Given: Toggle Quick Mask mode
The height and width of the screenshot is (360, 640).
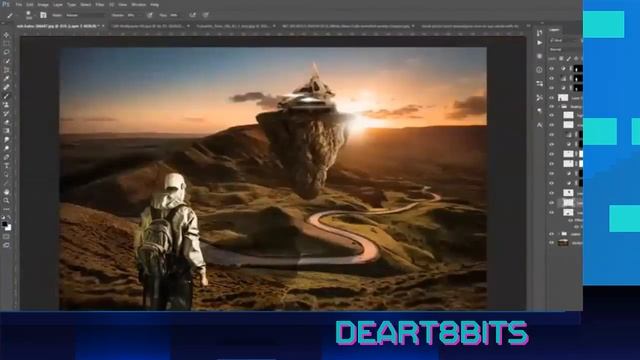Looking at the screenshot, I should pos(6,237).
